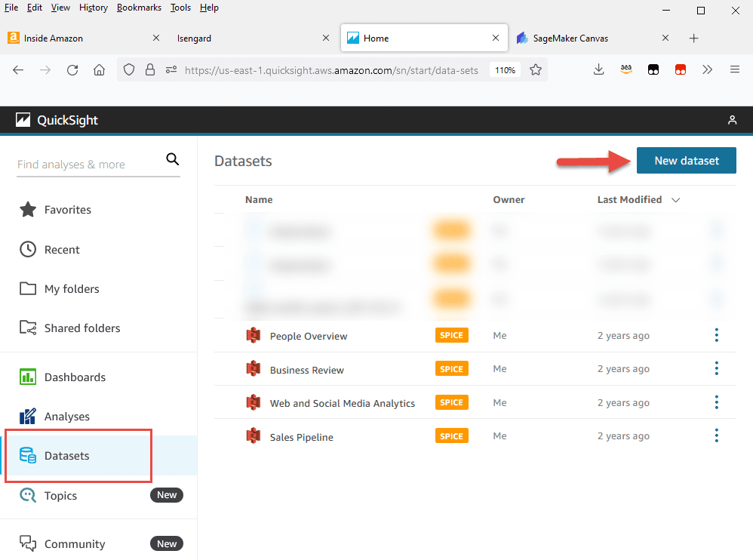
Task: Click the browser home icon
Action: (x=100, y=70)
